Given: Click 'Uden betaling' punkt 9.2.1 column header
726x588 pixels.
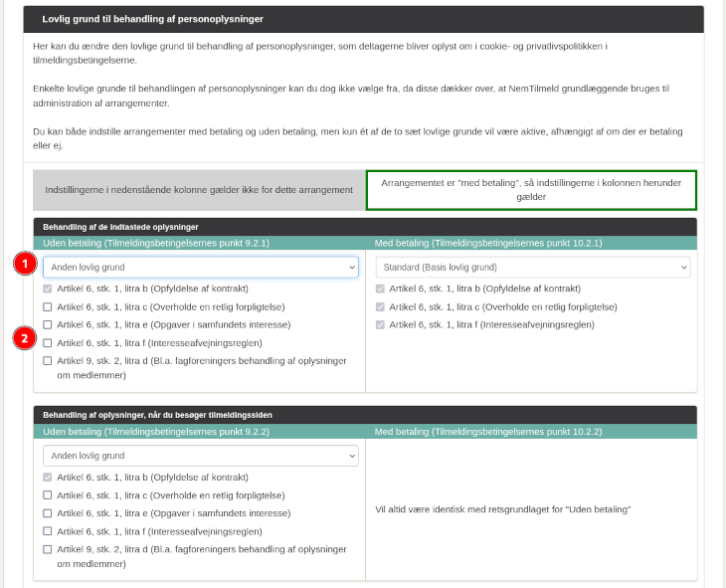Looking at the screenshot, I should [156, 244].
